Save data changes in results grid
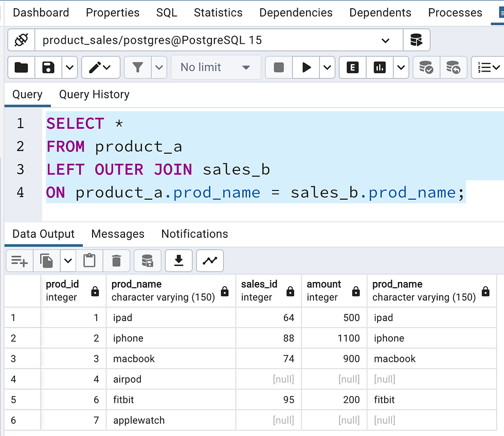This screenshot has height=436, width=504. pos(148,260)
